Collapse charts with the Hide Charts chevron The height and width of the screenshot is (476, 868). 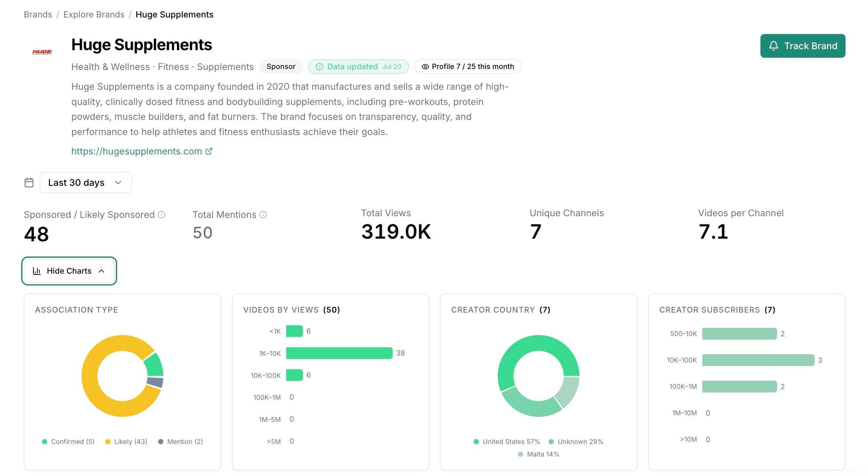click(x=101, y=271)
